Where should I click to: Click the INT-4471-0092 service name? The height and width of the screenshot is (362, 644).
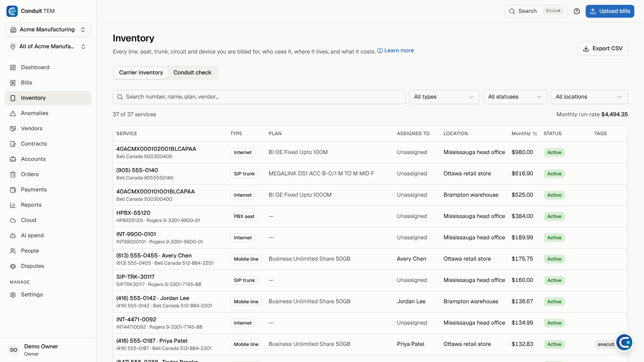point(136,320)
